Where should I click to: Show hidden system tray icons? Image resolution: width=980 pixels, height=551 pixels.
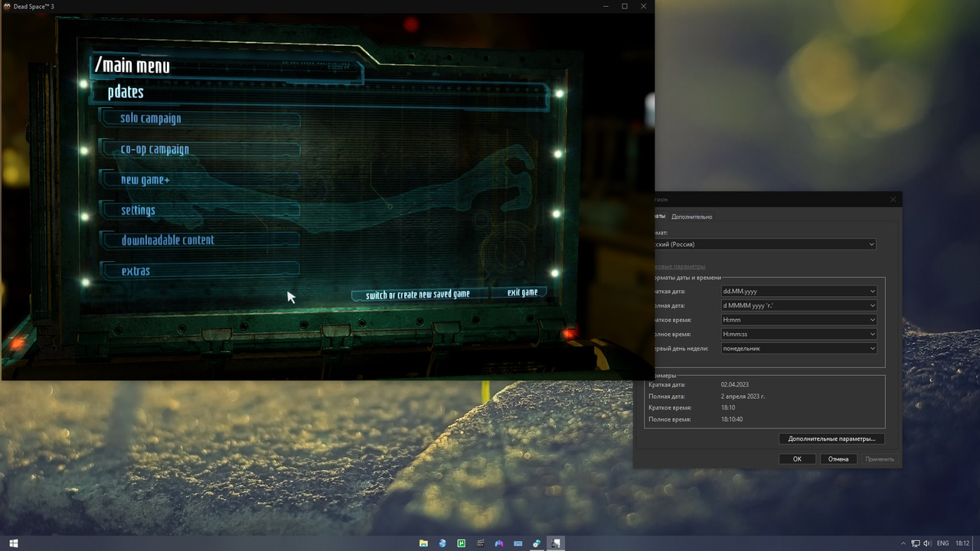tap(903, 543)
